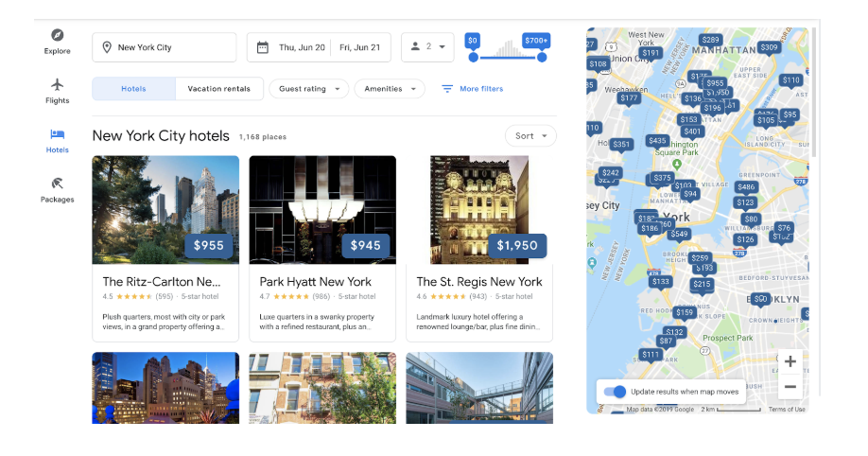Open the Ritz-Carlton $955 photo
Screen dimensions: 868x456
pyautogui.click(x=165, y=210)
